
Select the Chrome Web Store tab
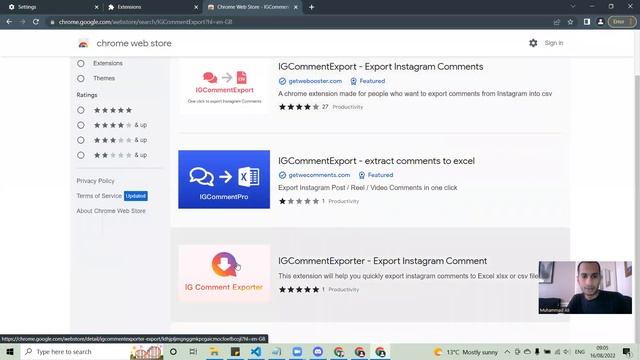252,7
